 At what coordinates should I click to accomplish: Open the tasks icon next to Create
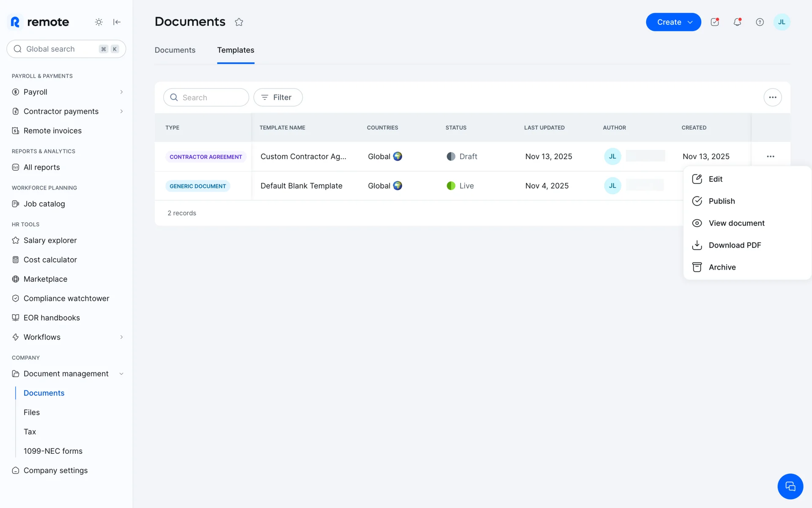[715, 22]
